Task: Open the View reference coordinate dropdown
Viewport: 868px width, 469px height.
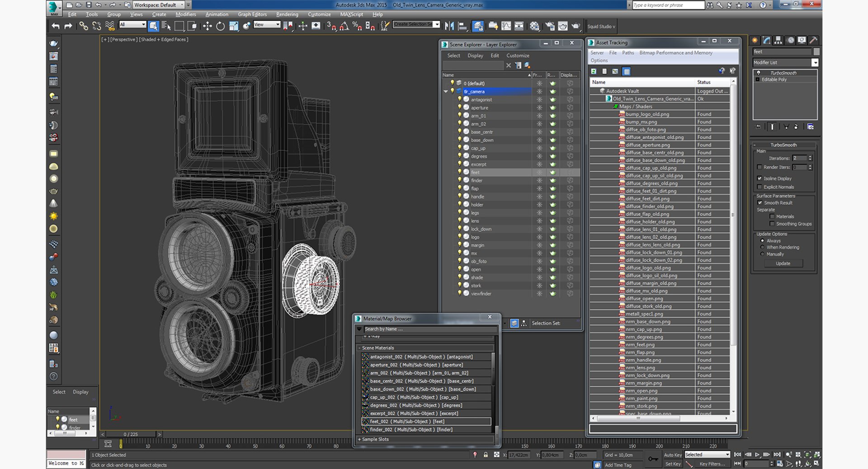Action: point(267,24)
